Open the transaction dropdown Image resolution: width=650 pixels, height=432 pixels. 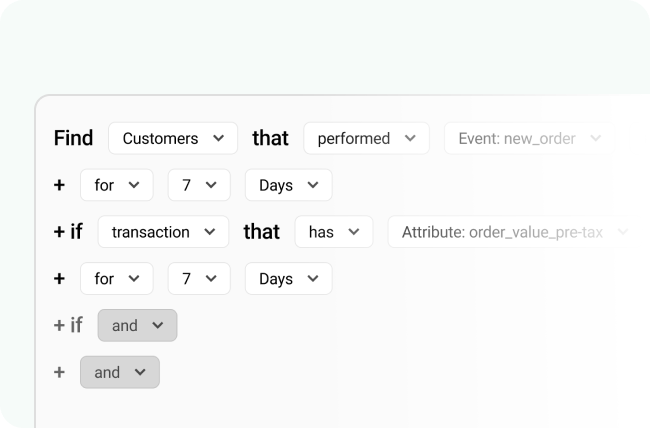[163, 232]
